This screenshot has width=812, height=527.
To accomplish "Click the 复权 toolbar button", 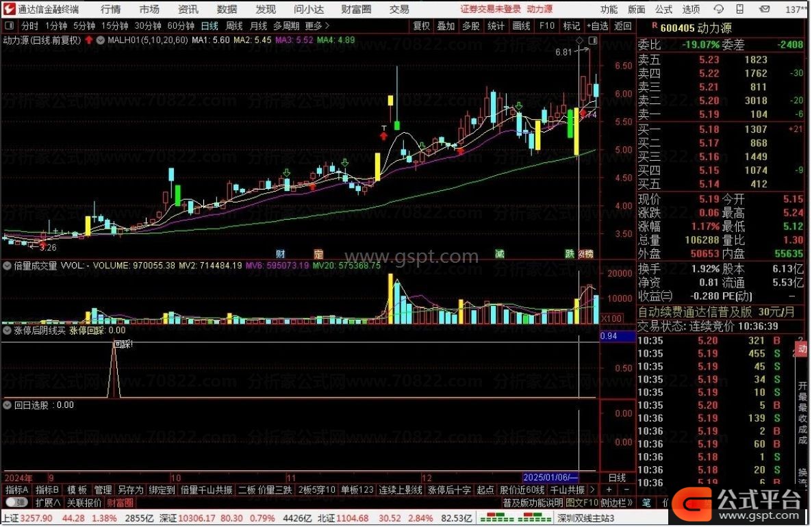I will [422, 26].
